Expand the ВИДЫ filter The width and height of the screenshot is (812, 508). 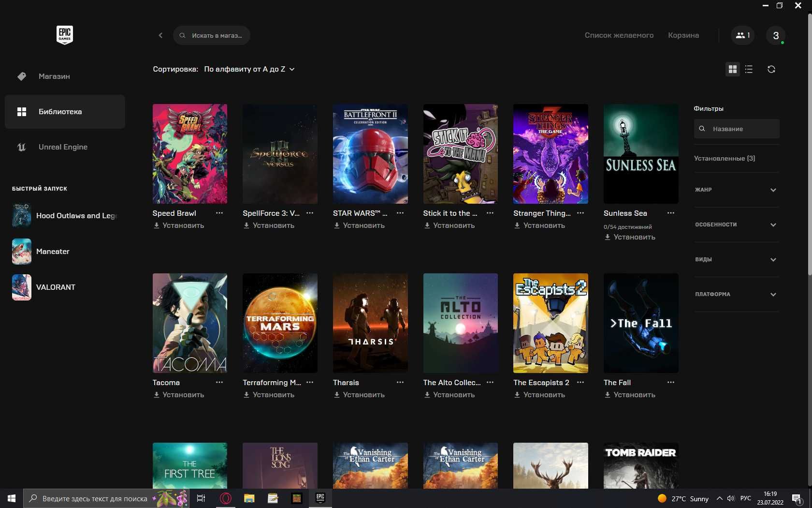(736, 259)
